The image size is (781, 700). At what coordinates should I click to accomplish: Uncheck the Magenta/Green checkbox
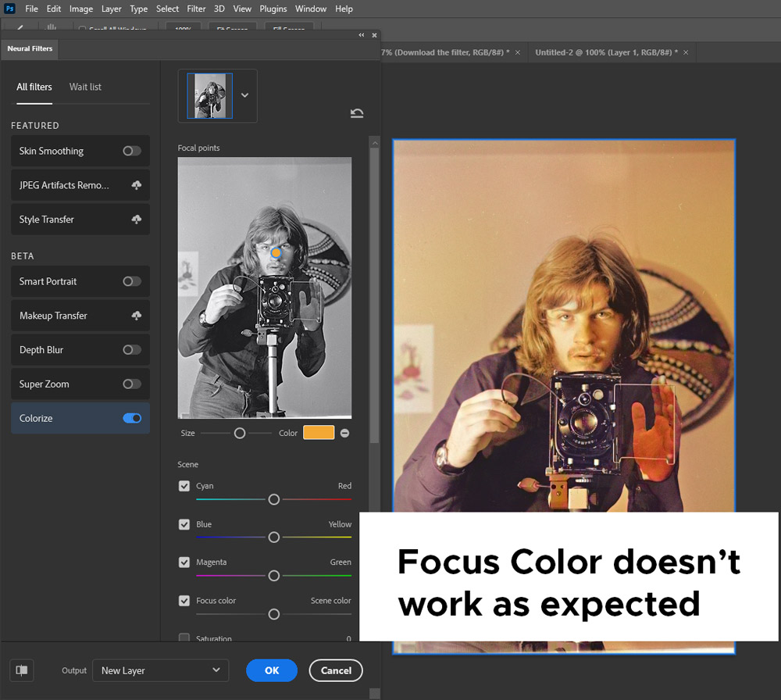[184, 562]
